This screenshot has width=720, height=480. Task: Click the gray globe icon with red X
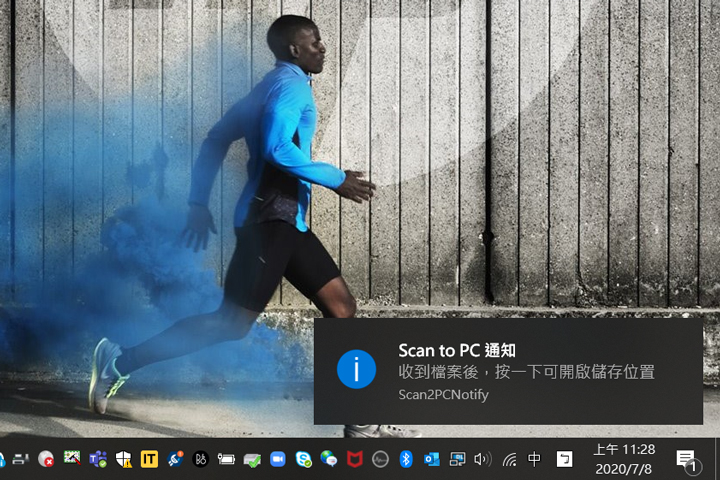46,459
